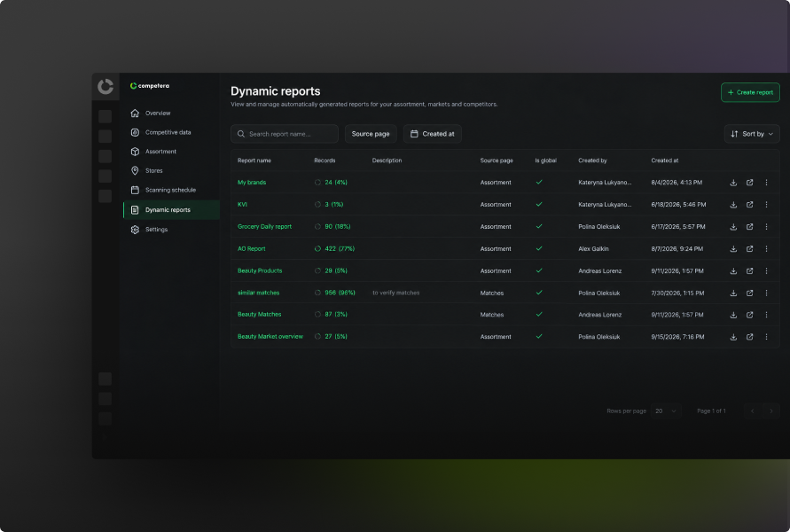Viewport: 790px width, 532px height.
Task: Open the My brands report link
Action: tap(252, 183)
